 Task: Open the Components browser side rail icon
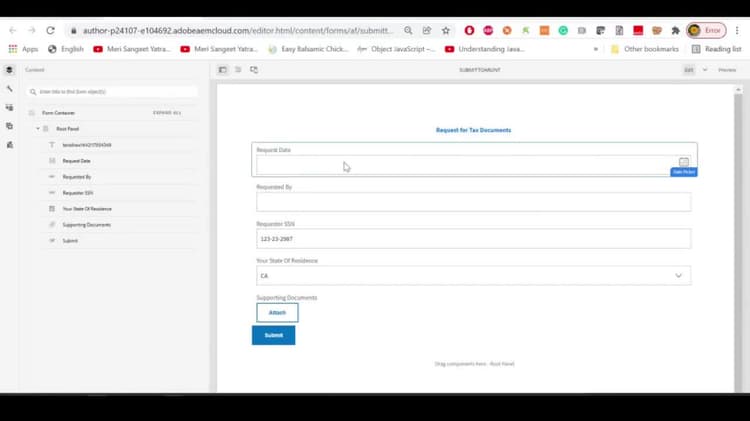[9, 108]
